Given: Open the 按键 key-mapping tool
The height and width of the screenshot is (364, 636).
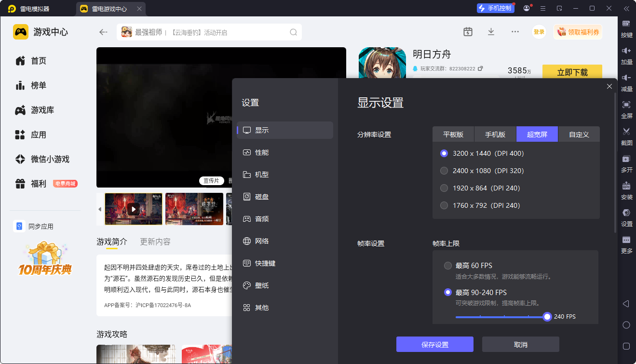Looking at the screenshot, I should pos(626,29).
